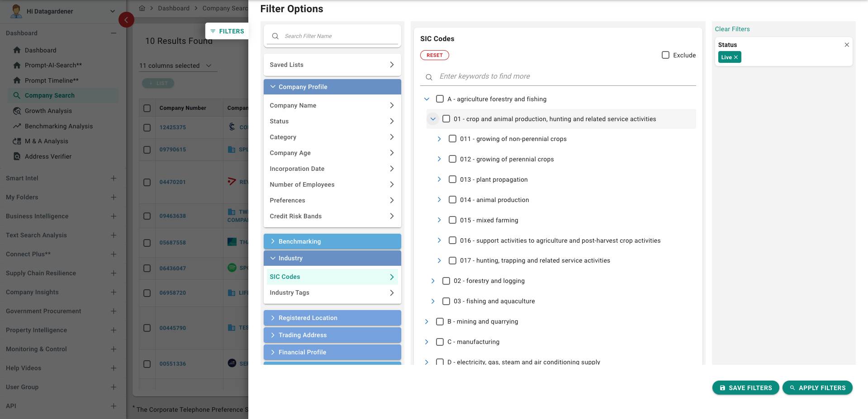Click the Clear Filters link
868x419 pixels.
(x=732, y=29)
